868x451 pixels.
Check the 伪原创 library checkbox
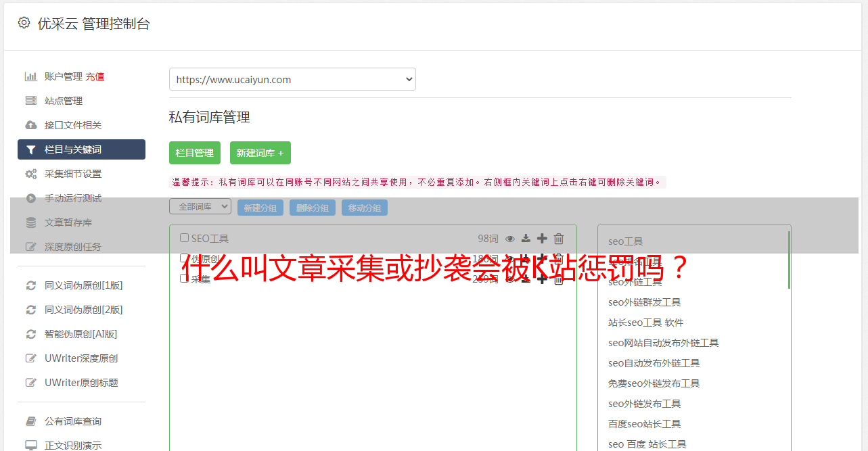click(184, 258)
